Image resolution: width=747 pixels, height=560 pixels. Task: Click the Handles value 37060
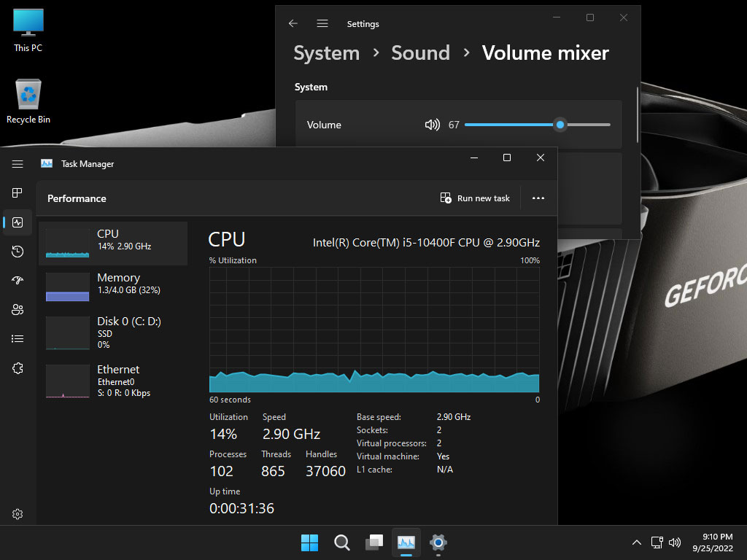pyautogui.click(x=325, y=472)
